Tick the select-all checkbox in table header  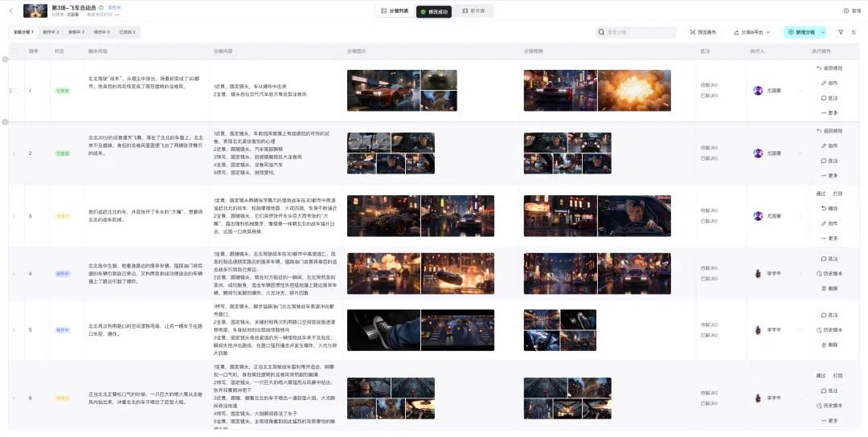point(15,51)
